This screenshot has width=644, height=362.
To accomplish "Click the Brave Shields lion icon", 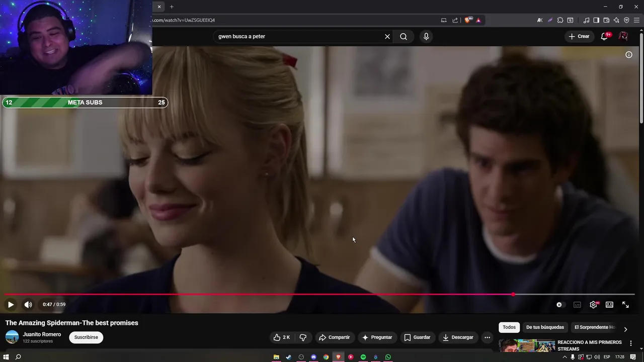I will pyautogui.click(x=467, y=20).
